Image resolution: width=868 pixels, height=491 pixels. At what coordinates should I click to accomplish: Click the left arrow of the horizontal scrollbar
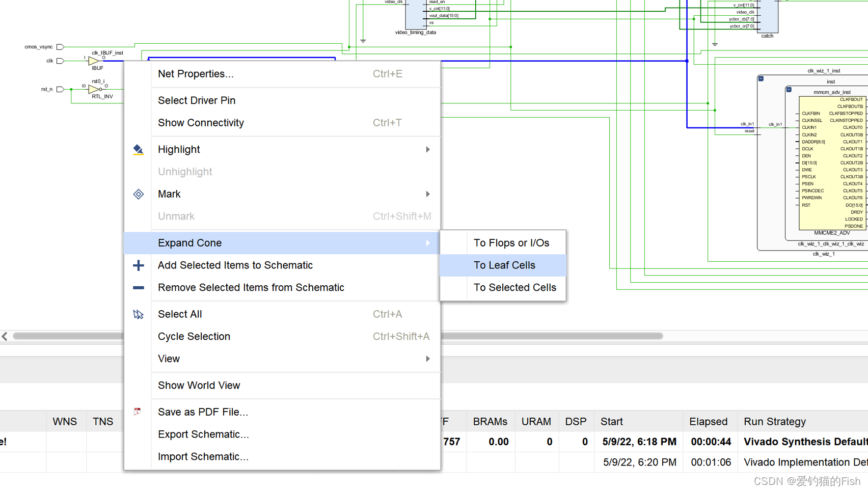point(5,336)
